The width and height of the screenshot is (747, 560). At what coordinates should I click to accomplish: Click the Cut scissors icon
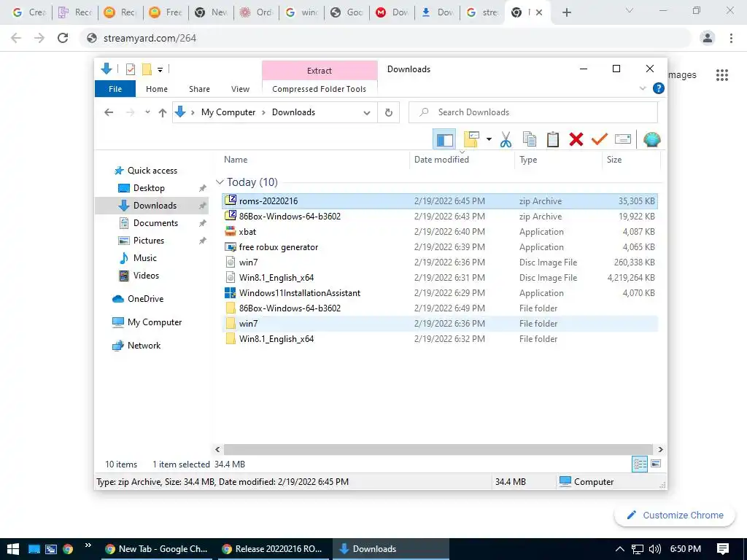coord(506,139)
